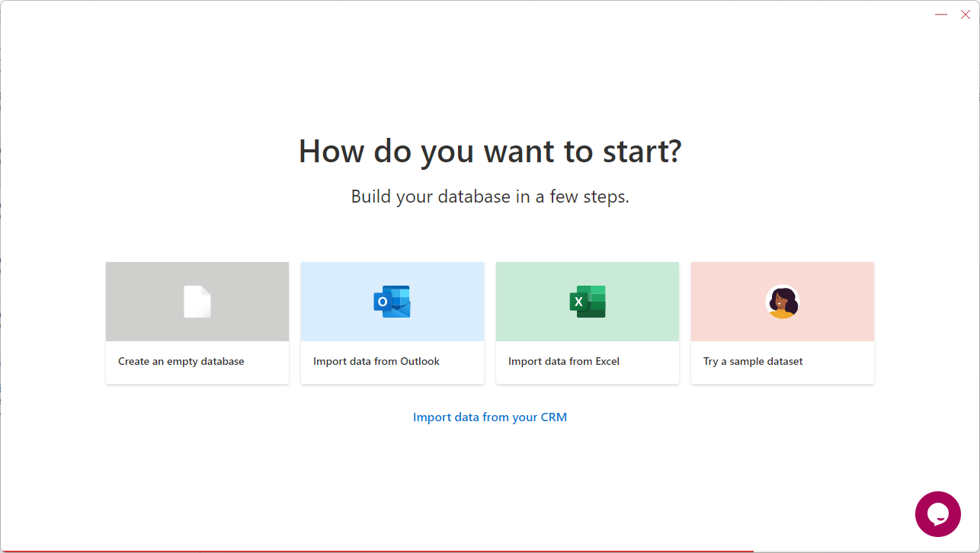Image resolution: width=980 pixels, height=553 pixels.
Task: Select 'Create an empty database' label
Action: [181, 362]
